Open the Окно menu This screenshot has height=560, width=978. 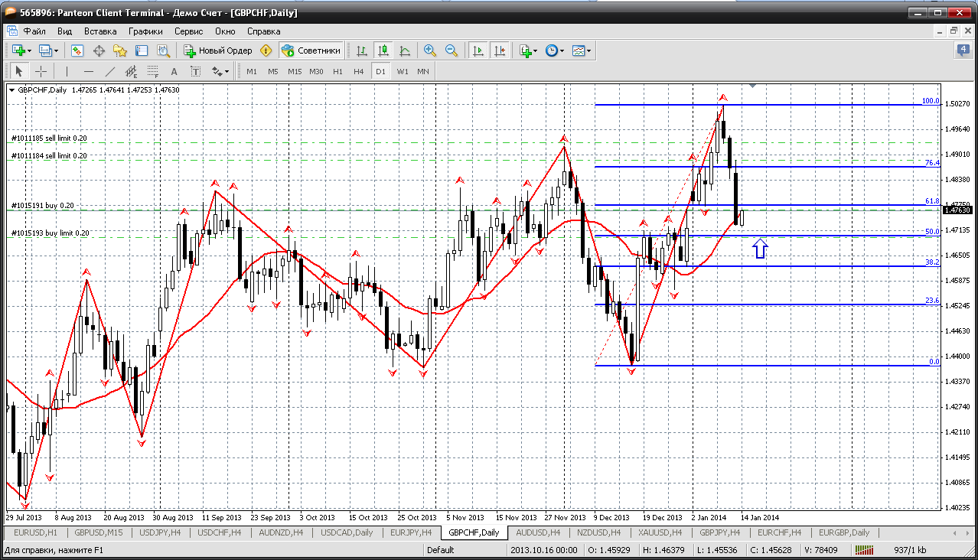tap(225, 31)
